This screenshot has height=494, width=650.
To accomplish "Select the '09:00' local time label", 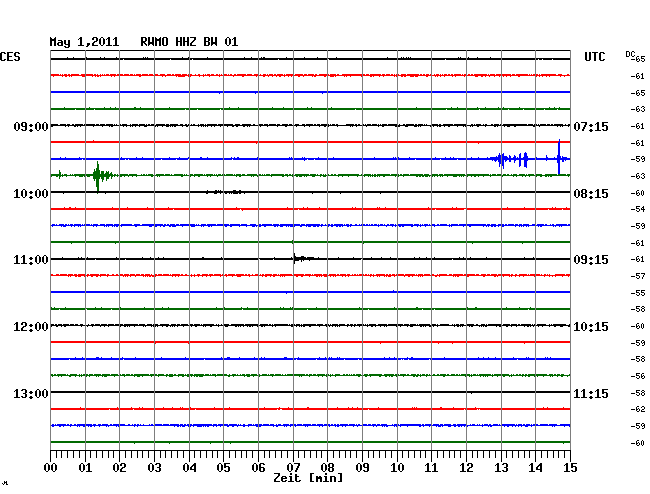I will tap(31, 126).
